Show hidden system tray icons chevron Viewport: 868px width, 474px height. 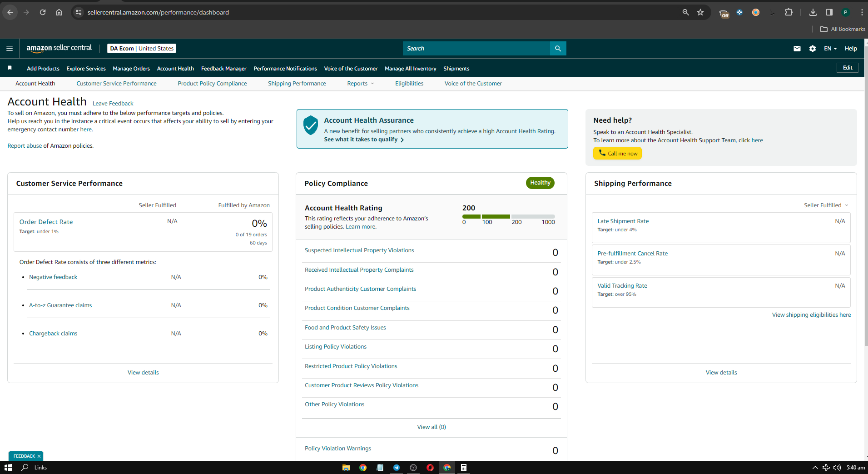tap(815, 468)
